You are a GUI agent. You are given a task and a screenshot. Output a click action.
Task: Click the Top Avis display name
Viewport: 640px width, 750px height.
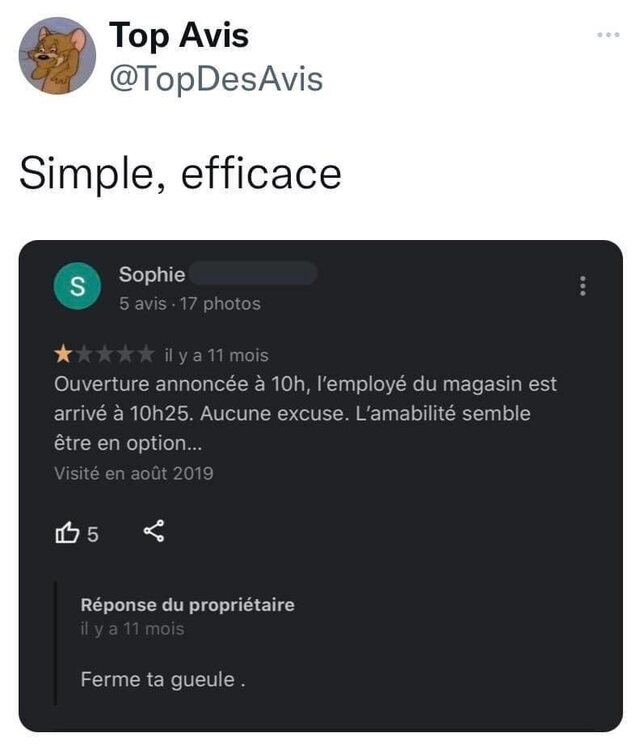tap(178, 36)
